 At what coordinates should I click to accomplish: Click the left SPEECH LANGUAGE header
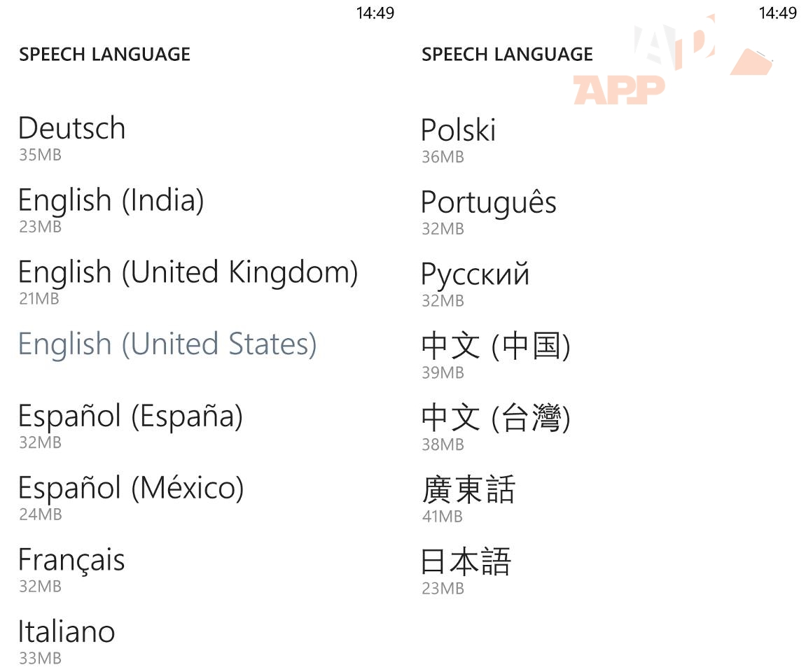coord(105,55)
